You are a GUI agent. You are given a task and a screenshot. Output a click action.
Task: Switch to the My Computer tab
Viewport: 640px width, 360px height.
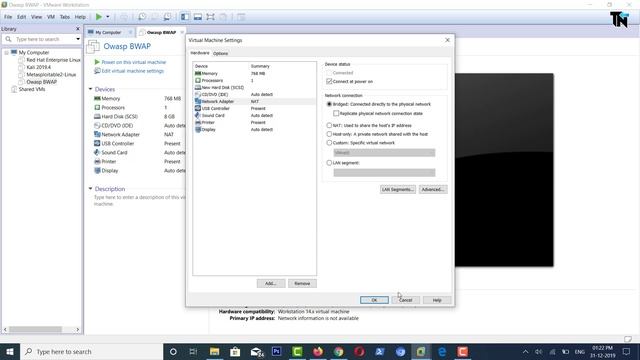click(x=108, y=32)
